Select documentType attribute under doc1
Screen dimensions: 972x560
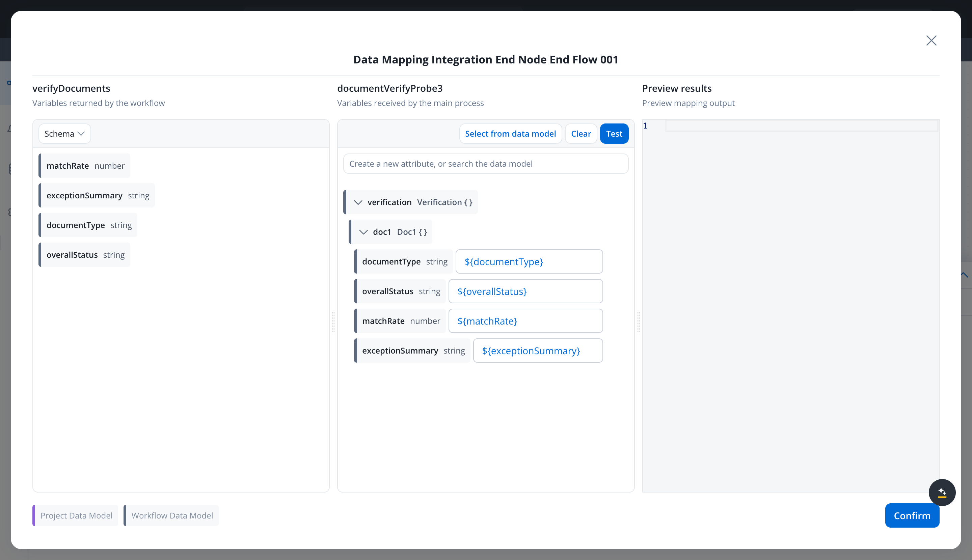tap(403, 261)
